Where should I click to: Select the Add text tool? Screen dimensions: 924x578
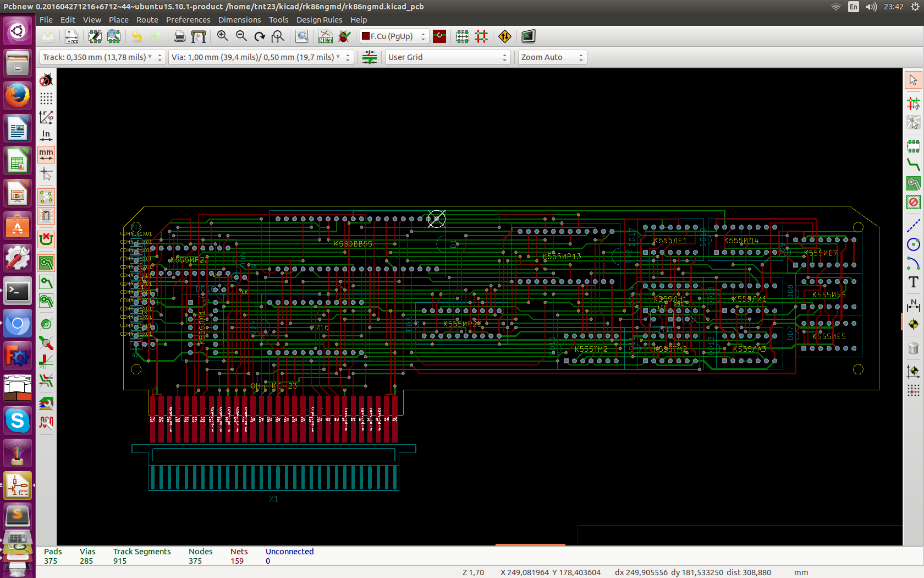(913, 282)
